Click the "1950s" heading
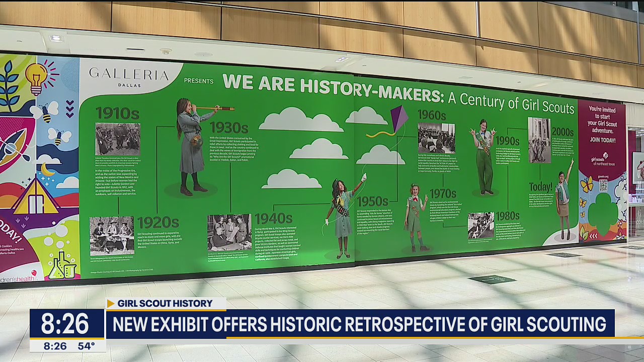Screen dimensions: 644x362 [x=372, y=202]
